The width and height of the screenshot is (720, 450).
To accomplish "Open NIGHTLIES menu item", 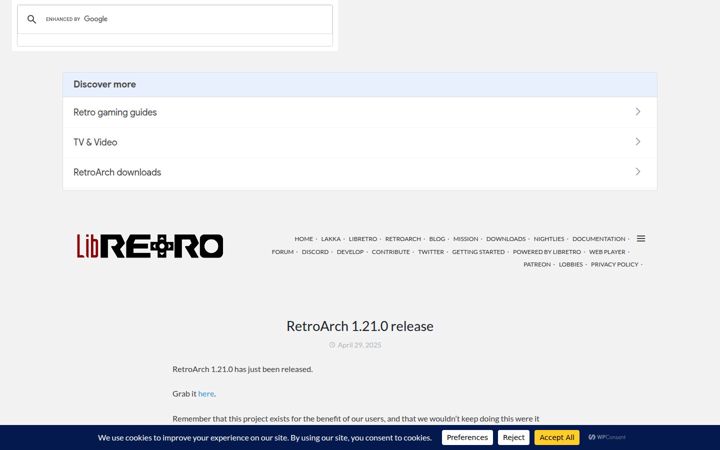I will 549,239.
